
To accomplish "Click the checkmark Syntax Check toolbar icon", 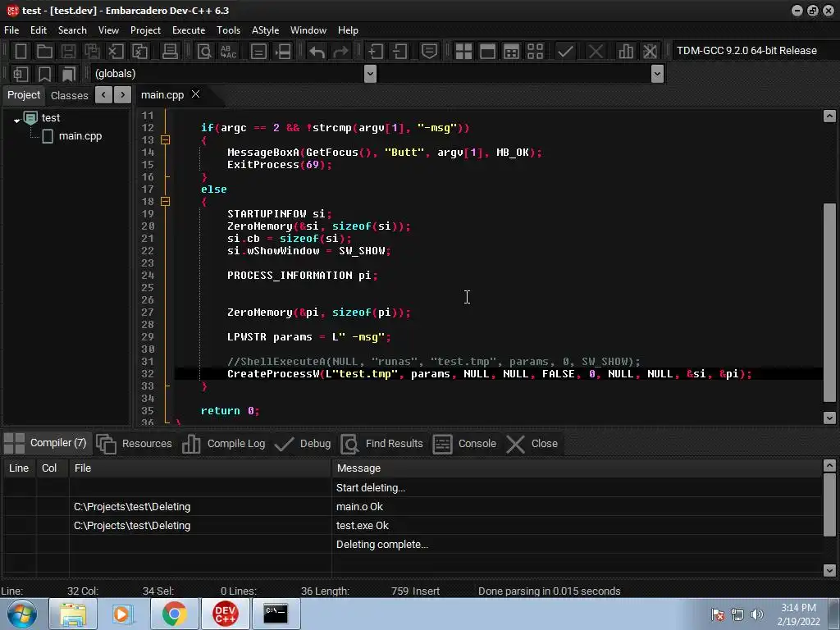I will tap(566, 52).
